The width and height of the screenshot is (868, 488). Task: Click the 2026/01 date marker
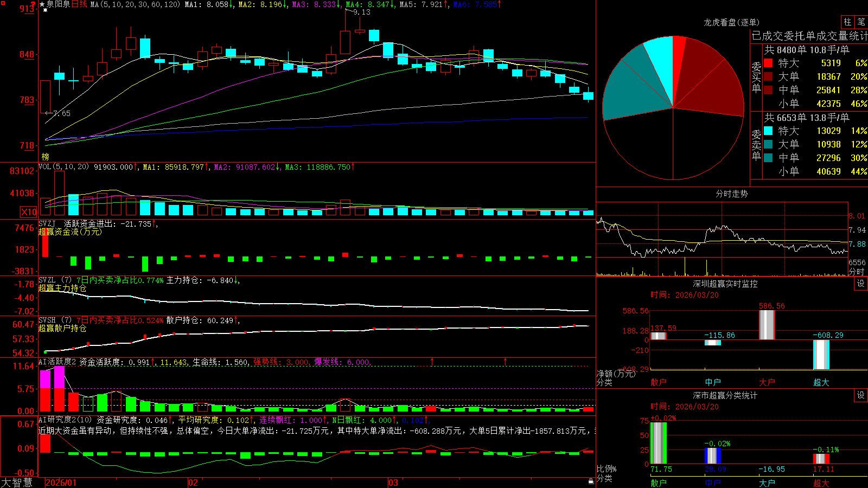(x=61, y=483)
